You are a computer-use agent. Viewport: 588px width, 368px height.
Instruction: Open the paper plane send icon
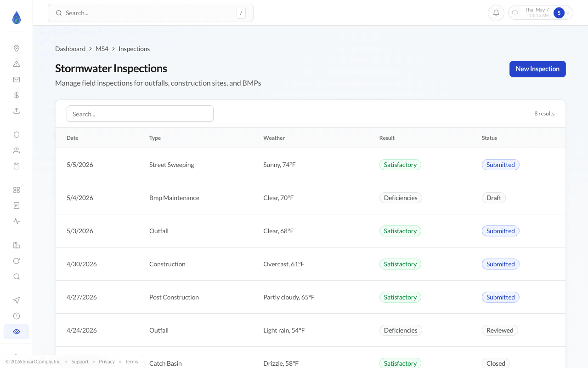click(17, 300)
